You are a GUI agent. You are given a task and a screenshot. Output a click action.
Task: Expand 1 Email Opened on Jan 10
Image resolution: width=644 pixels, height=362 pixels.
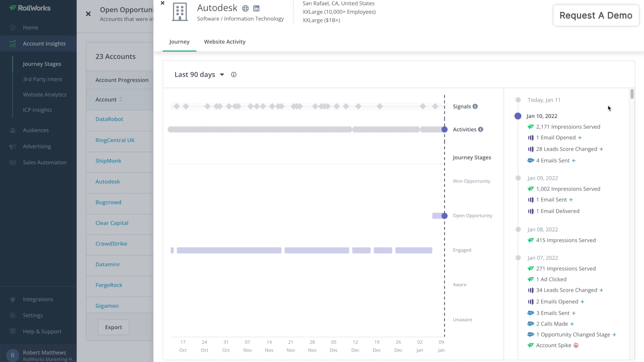[580, 138]
